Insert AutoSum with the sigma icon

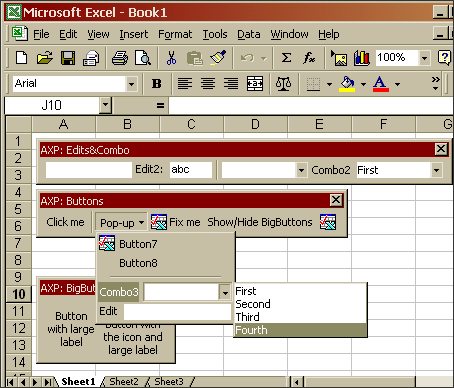point(286,58)
